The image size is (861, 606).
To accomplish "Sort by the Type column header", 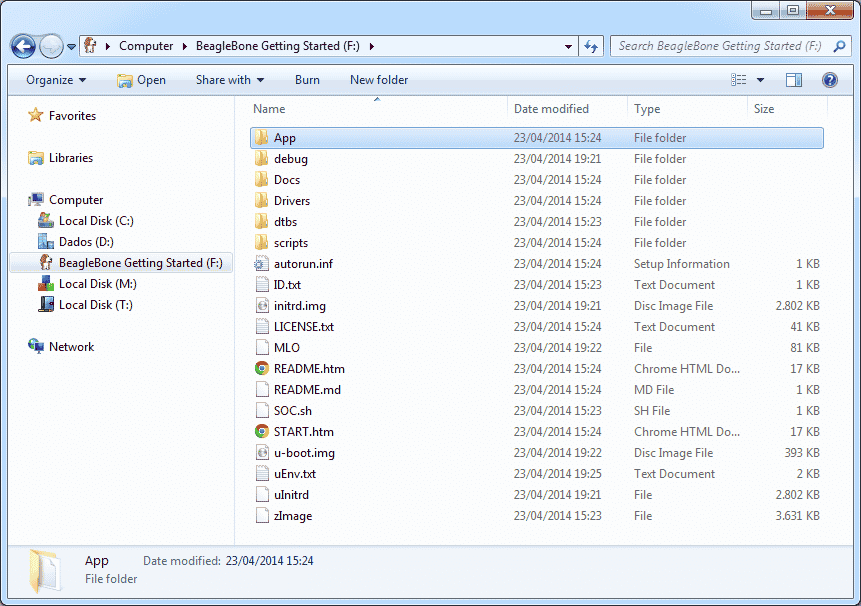I will pyautogui.click(x=647, y=109).
